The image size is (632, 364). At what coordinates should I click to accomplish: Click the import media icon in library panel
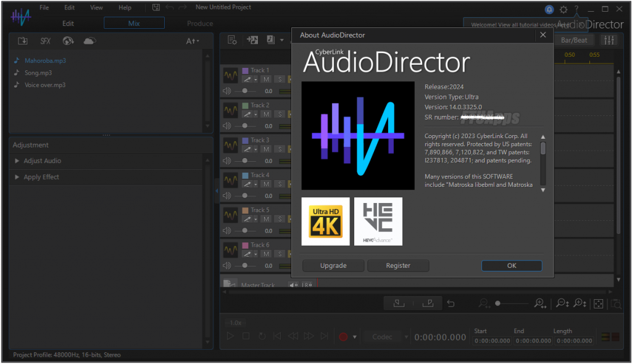(x=23, y=41)
